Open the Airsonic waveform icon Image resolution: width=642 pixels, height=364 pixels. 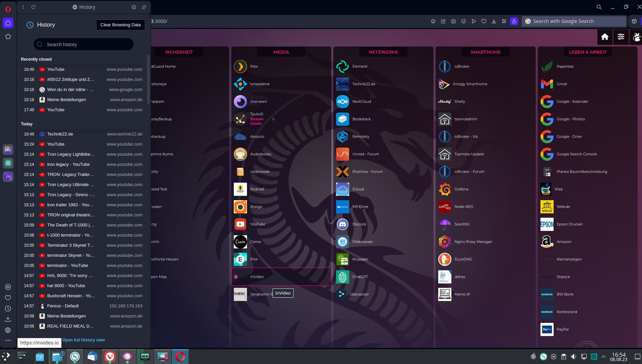click(x=240, y=136)
